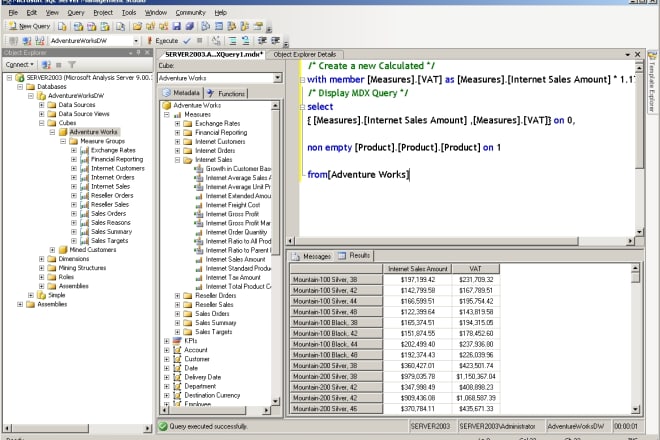This screenshot has height=440, width=660.
Task: Click the $197,199.42 result cell
Action: [x=418, y=280]
